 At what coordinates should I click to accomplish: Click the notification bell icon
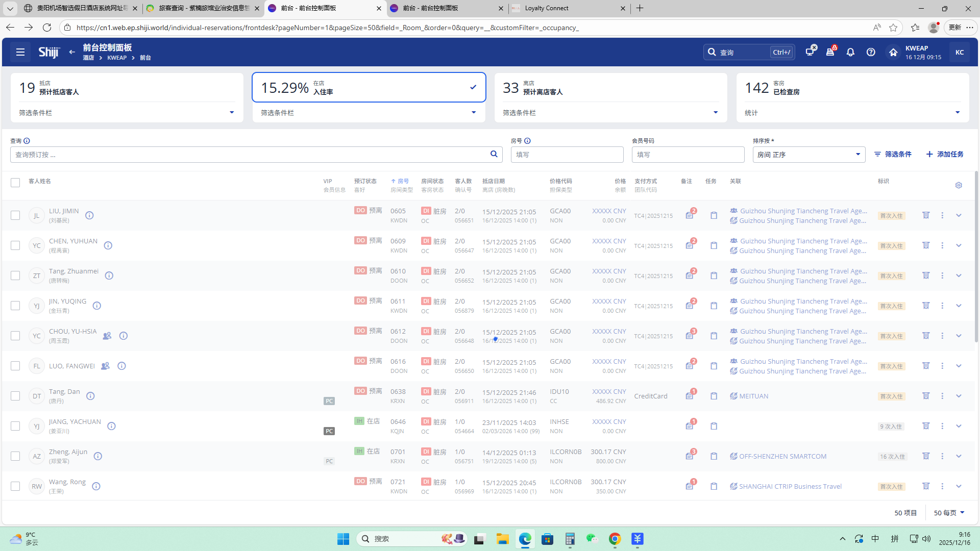850,52
